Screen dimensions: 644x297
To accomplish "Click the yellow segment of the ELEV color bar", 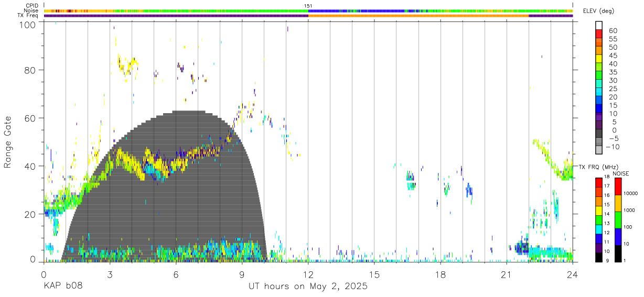I will click(x=598, y=59).
